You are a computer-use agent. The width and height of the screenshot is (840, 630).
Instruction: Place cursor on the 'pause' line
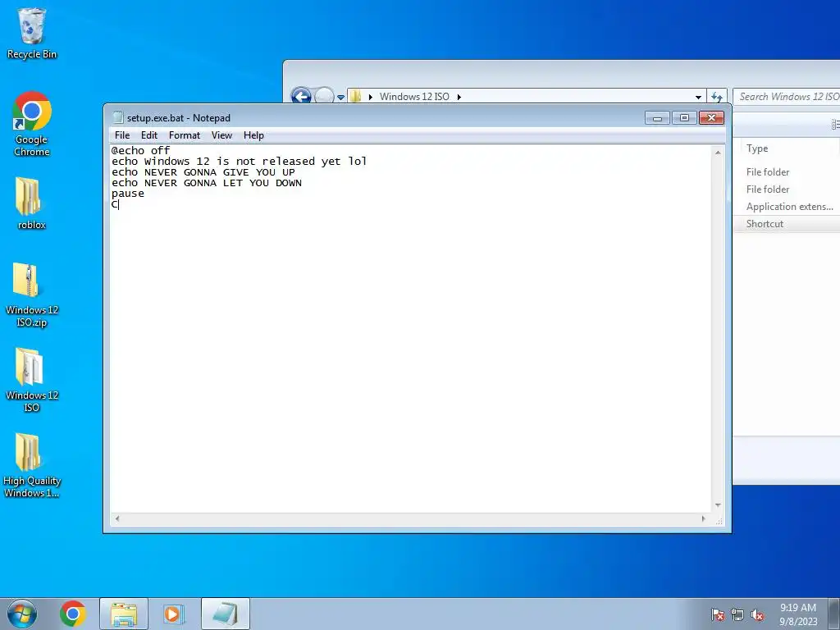point(127,194)
